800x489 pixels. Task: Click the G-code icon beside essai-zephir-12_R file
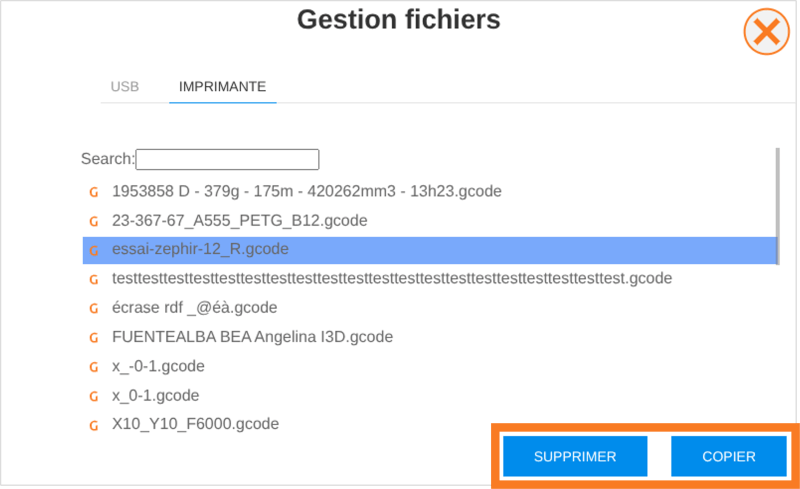(94, 250)
